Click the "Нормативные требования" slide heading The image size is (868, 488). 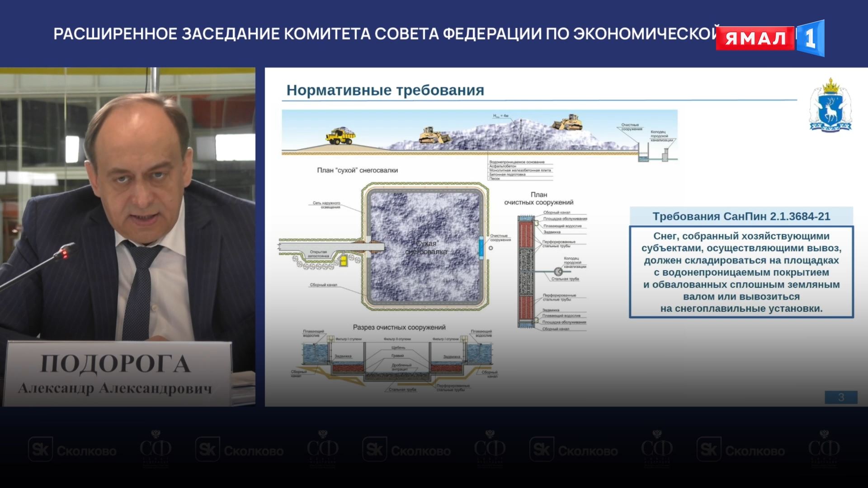click(x=385, y=90)
